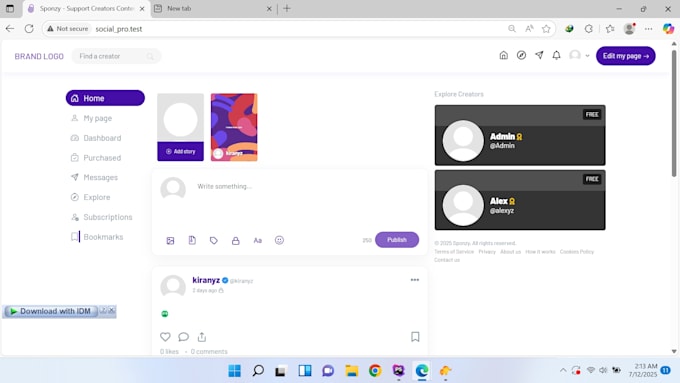Open Cookies Policy footer link
680x383 pixels.
click(577, 252)
